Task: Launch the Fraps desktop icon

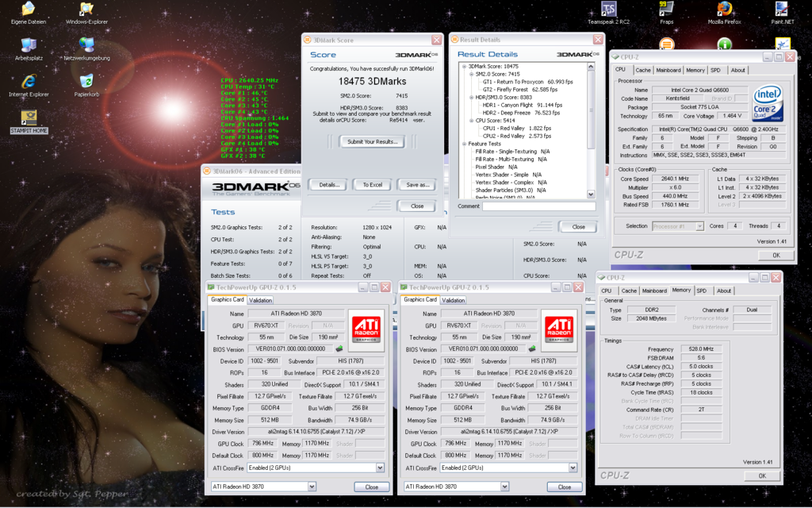Action: 666,13
